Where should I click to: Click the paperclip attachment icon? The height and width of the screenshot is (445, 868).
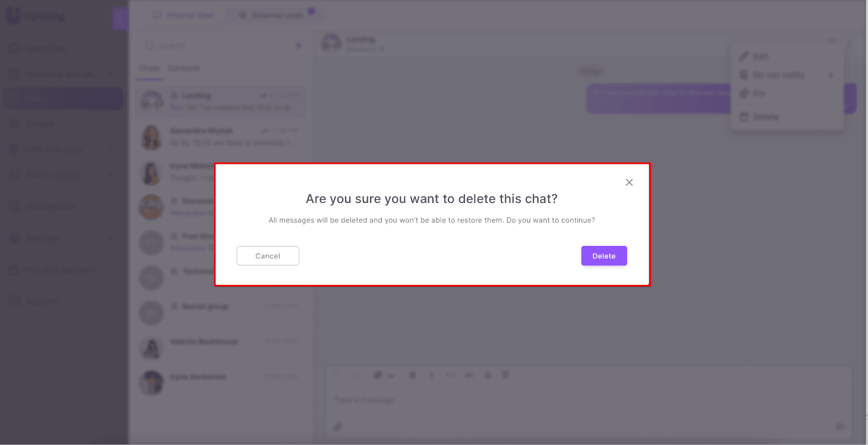(338, 427)
